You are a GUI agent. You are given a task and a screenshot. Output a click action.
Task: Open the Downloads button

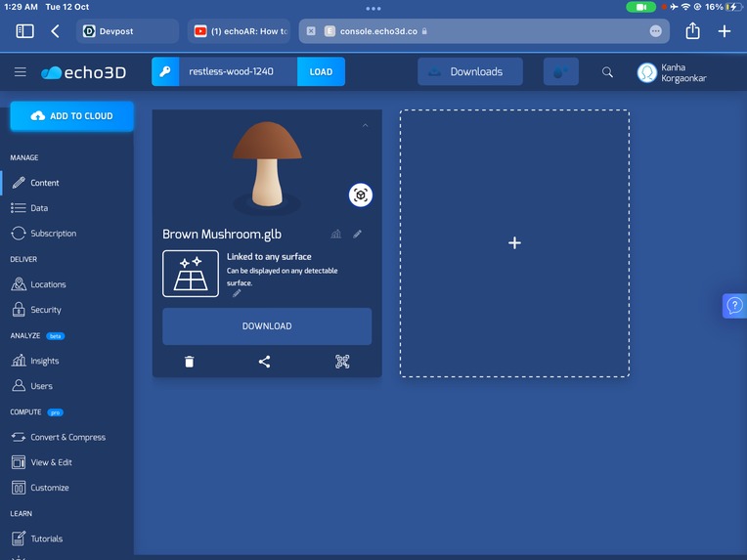(x=469, y=71)
